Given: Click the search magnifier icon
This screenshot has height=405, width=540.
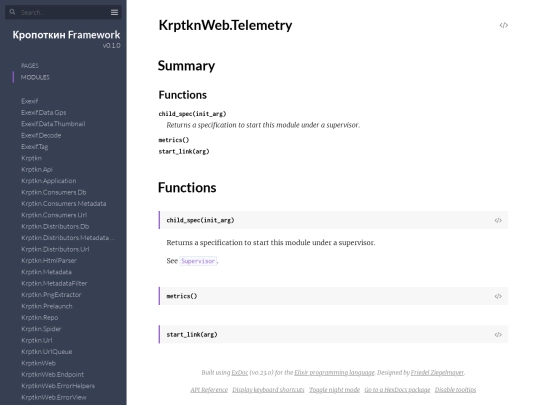Looking at the screenshot, I should coord(12,12).
